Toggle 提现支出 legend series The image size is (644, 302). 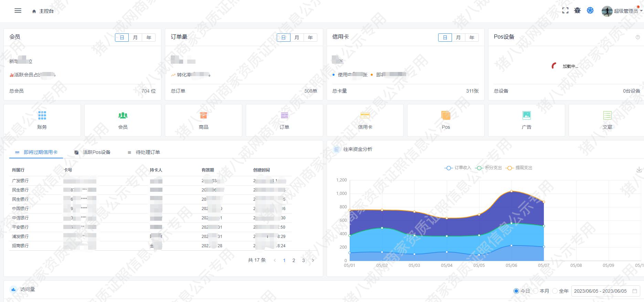(519, 168)
